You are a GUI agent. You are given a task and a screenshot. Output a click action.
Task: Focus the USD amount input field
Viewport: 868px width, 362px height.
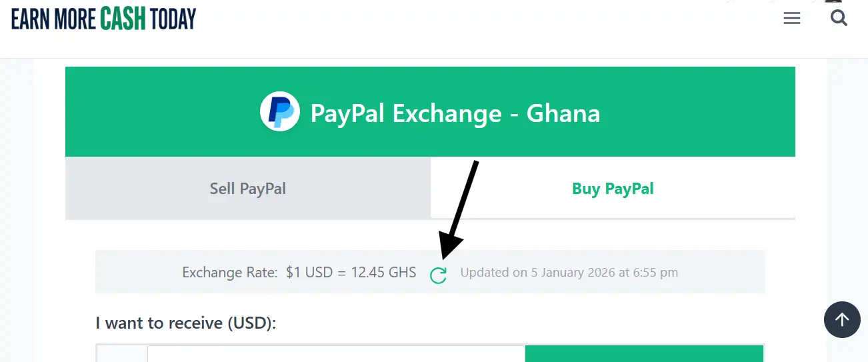pyautogui.click(x=336, y=354)
